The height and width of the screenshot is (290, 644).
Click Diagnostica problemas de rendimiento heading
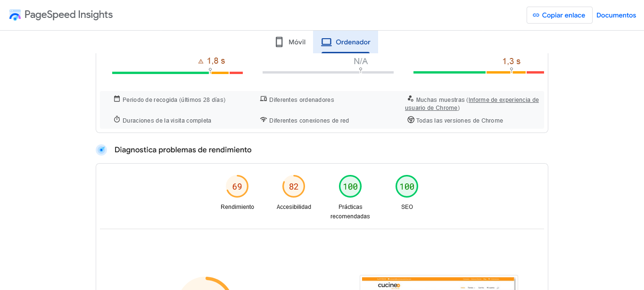tap(183, 150)
